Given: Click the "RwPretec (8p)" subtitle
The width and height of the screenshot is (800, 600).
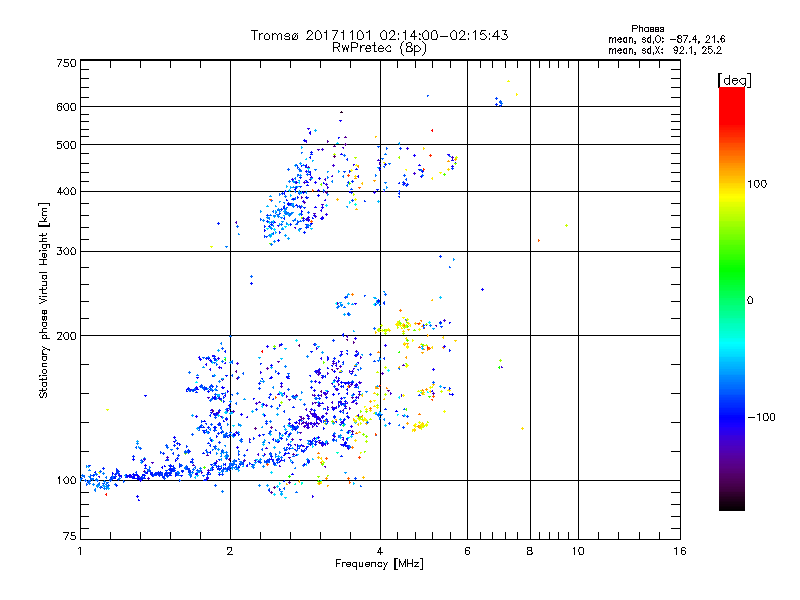Looking at the screenshot, I should (379, 48).
